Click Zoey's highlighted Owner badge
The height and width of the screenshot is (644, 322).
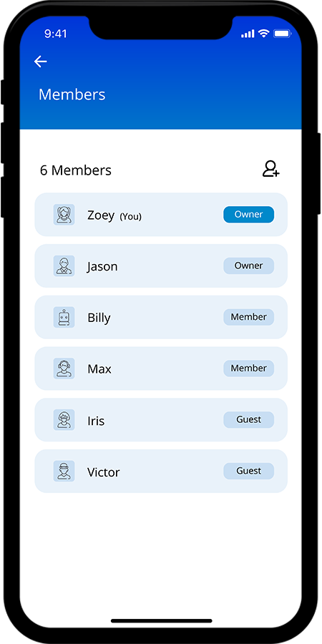[x=248, y=215]
